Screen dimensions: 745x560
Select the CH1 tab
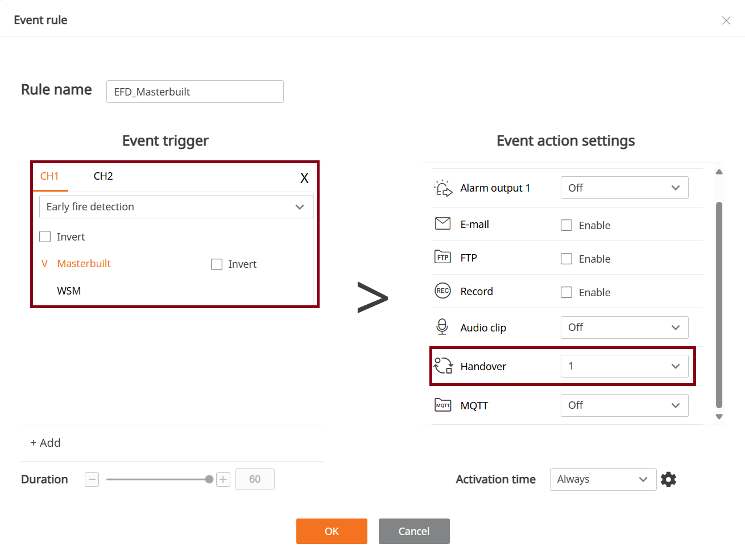tap(49, 176)
